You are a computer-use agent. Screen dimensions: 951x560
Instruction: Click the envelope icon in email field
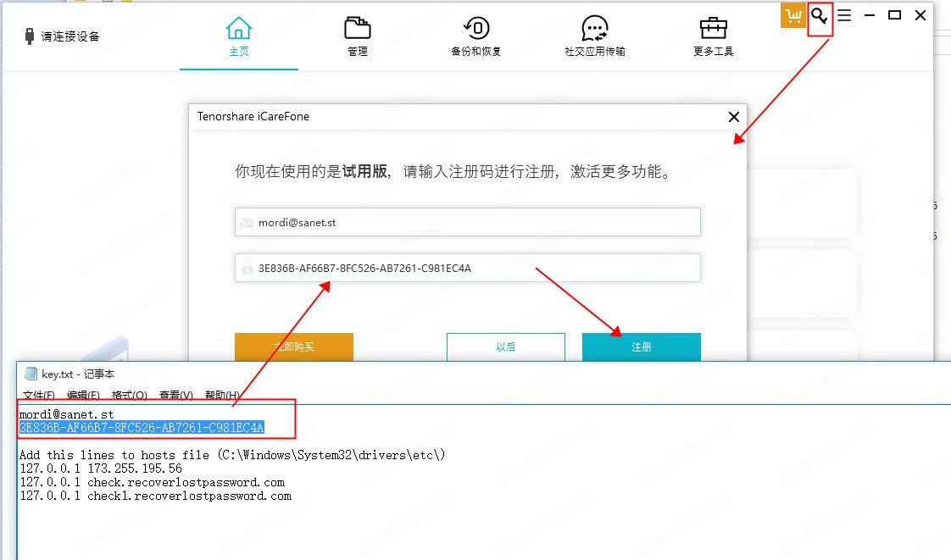point(247,223)
